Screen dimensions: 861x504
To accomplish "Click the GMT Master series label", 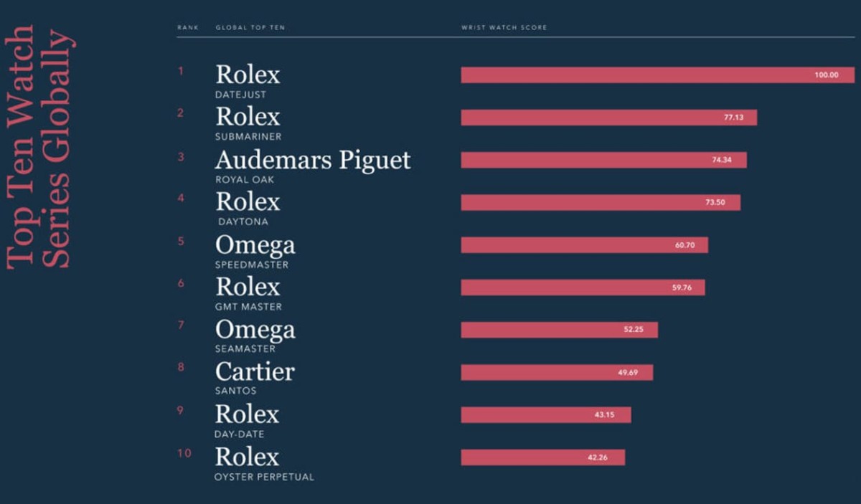I will [x=248, y=306].
